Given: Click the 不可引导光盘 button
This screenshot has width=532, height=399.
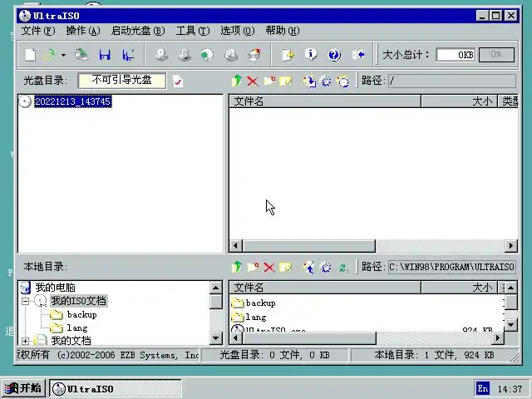Looking at the screenshot, I should 122,81.
